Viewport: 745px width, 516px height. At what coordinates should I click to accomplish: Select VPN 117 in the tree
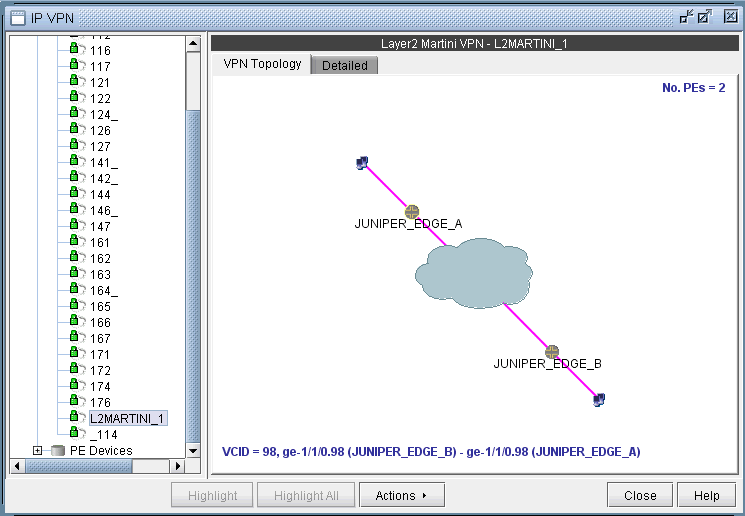pyautogui.click(x=100, y=67)
